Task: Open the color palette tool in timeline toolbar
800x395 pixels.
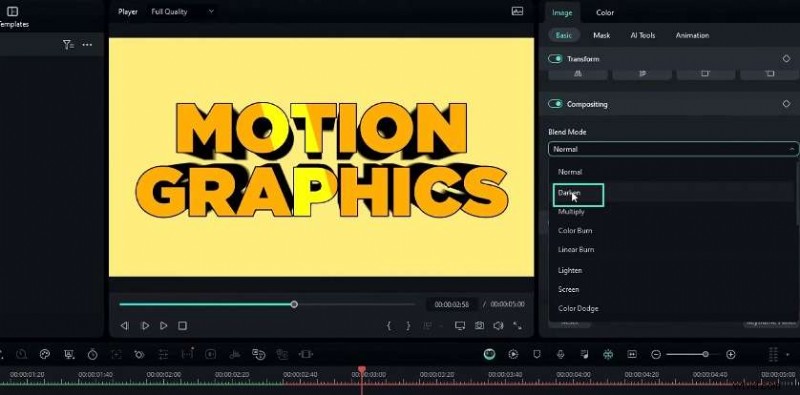Action: pyautogui.click(x=44, y=354)
